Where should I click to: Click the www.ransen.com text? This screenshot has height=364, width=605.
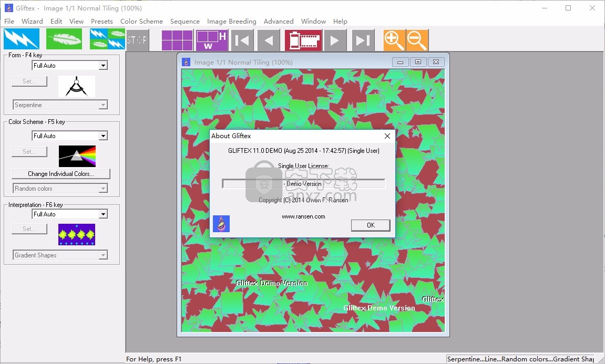click(x=303, y=217)
